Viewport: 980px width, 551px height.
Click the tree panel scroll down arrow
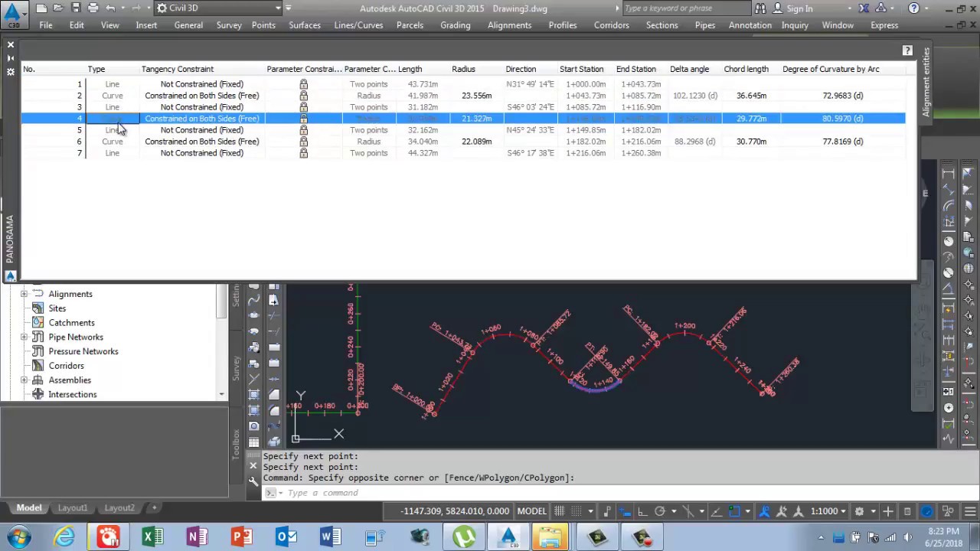pyautogui.click(x=221, y=395)
